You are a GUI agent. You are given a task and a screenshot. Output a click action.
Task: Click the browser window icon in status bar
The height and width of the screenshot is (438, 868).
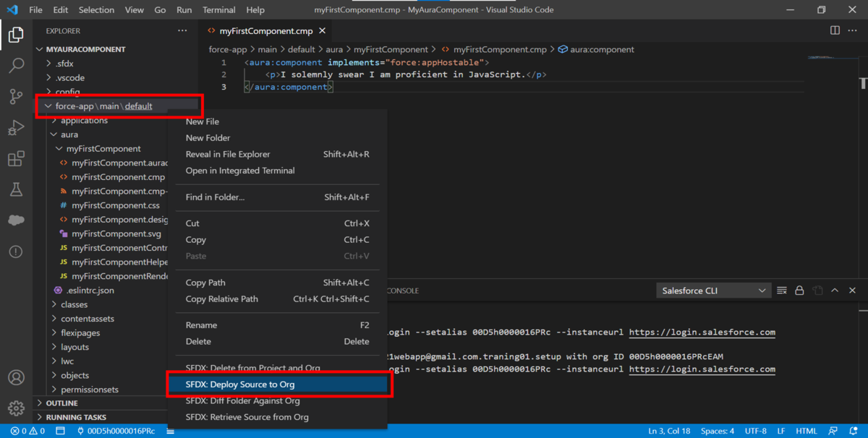(x=61, y=431)
